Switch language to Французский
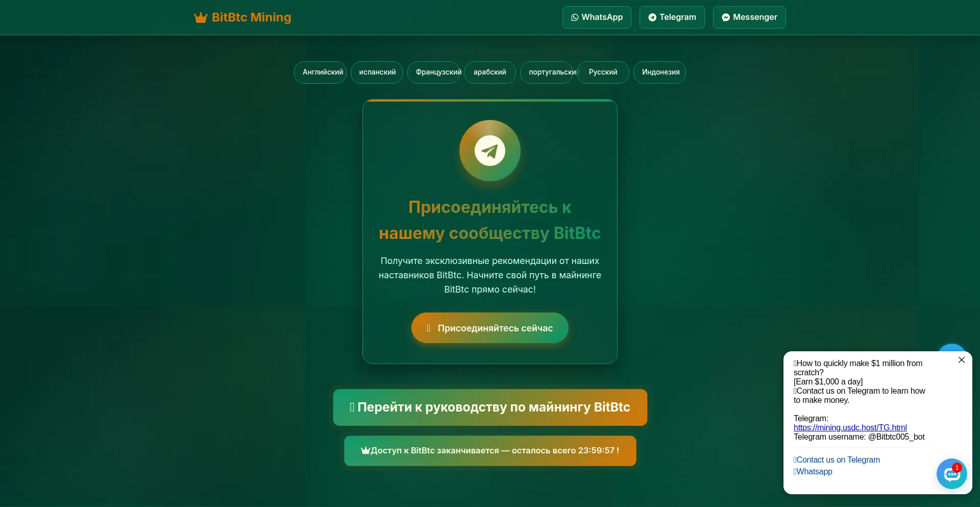Screen dimensions: 980x507 (434, 73)
